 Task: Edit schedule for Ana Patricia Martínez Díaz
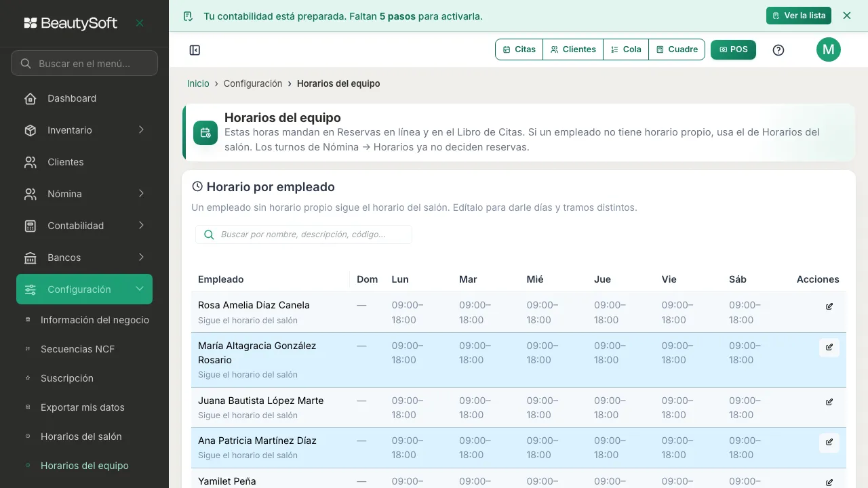[829, 443]
